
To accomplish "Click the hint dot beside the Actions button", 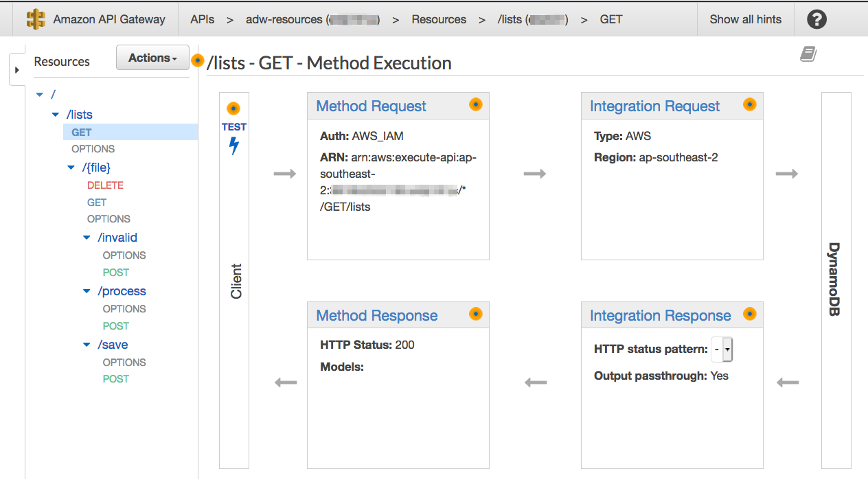I will click(198, 60).
